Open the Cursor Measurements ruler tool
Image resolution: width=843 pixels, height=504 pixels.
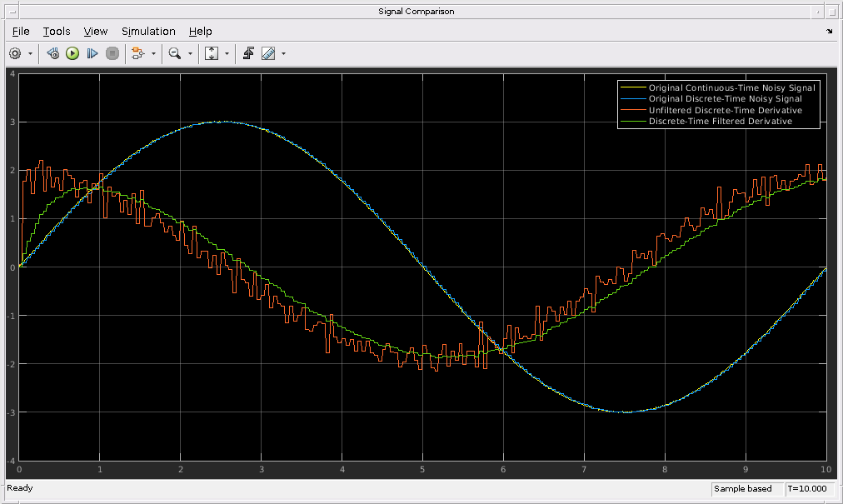(x=268, y=53)
